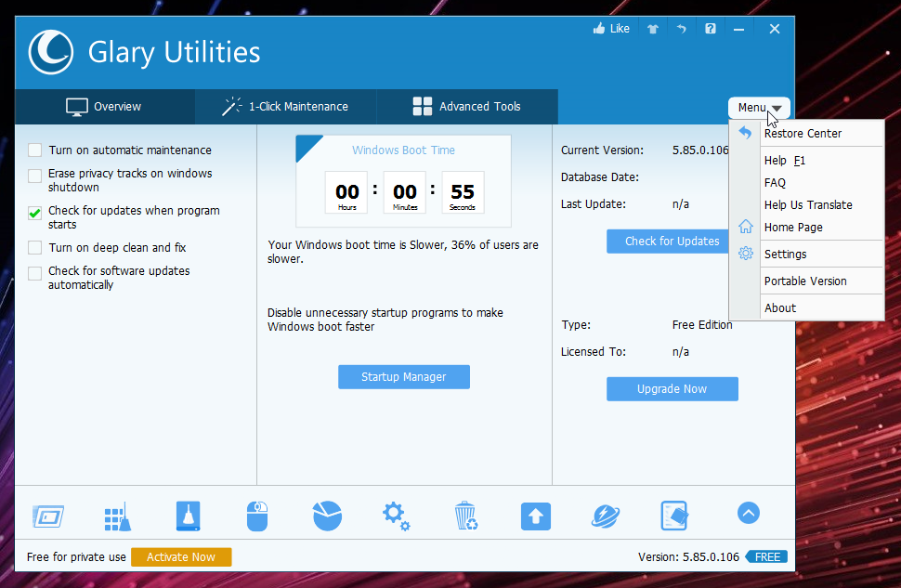Click the undo arrow icon in title bar
The image size is (901, 588).
[x=682, y=29]
